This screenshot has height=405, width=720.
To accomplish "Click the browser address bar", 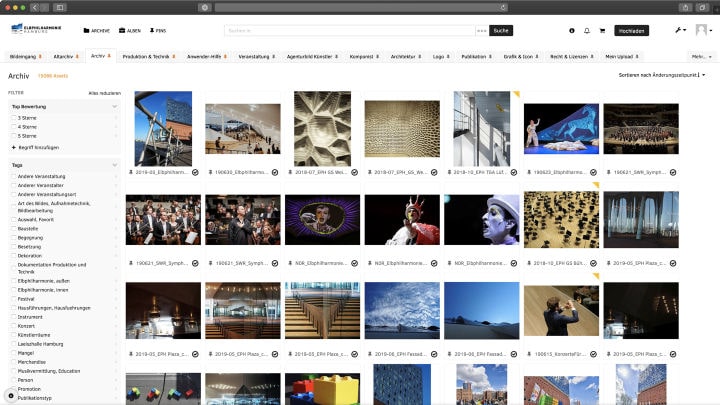I will pyautogui.click(x=362, y=7).
